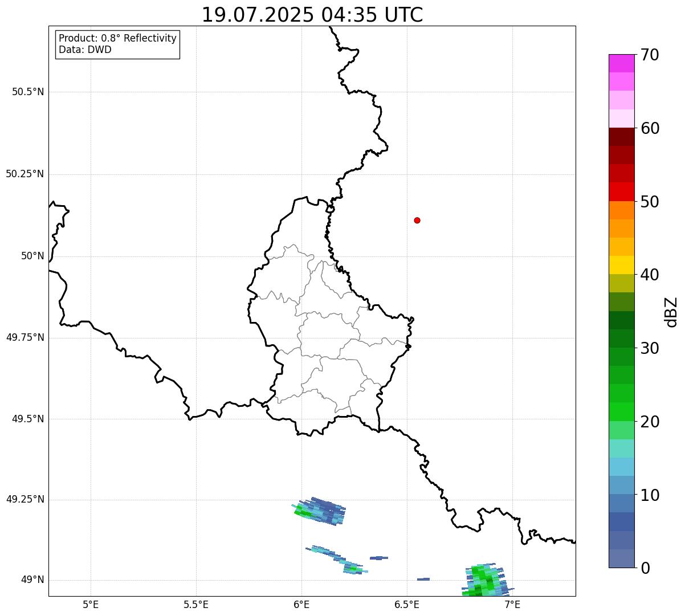
Task: Click the Data: DWD text
Action: (x=85, y=50)
